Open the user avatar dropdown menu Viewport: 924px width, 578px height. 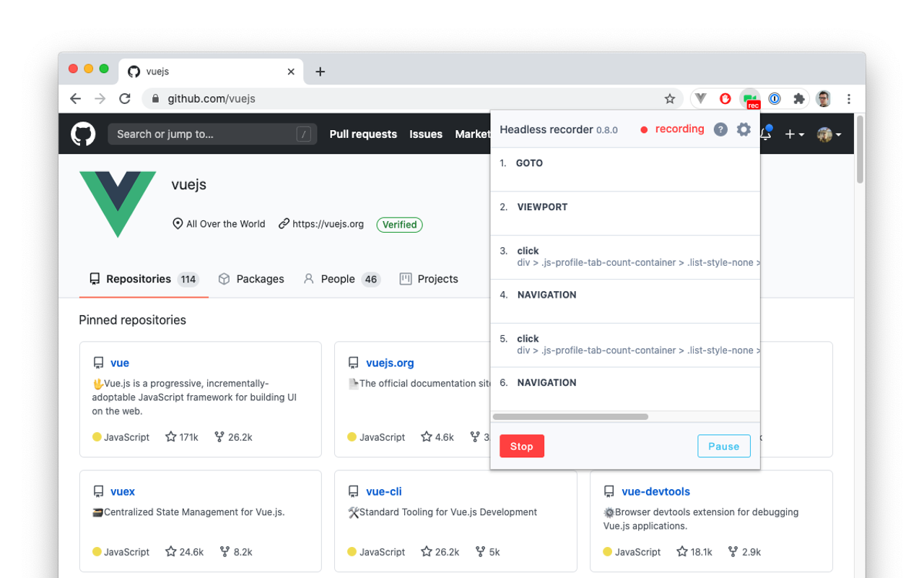click(829, 134)
